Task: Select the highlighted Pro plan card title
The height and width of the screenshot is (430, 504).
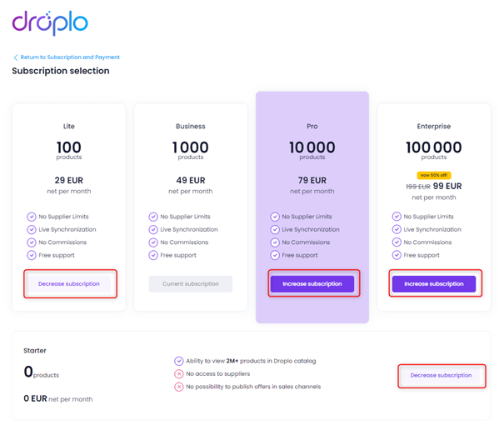Action: [312, 126]
